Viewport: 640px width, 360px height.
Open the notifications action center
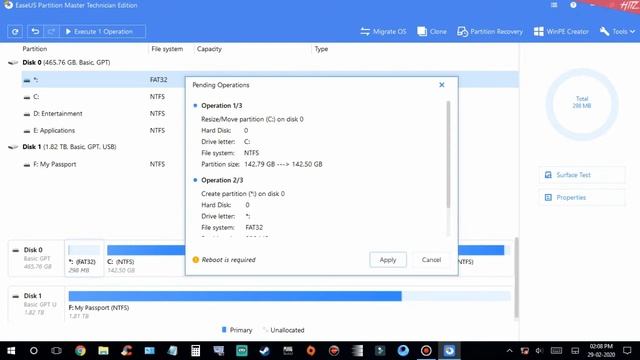[627, 351]
